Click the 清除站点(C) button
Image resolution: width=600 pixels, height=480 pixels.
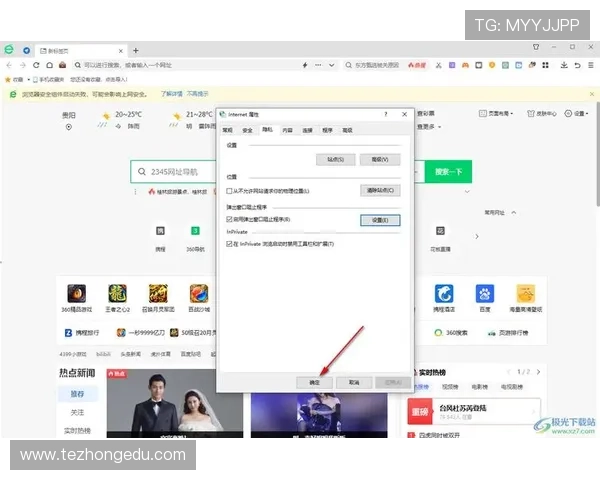(x=380, y=190)
